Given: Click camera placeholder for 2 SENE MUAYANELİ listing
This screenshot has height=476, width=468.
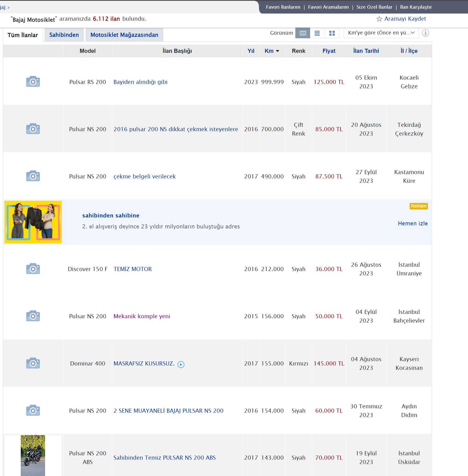Looking at the screenshot, I should pyautogui.click(x=33, y=410).
